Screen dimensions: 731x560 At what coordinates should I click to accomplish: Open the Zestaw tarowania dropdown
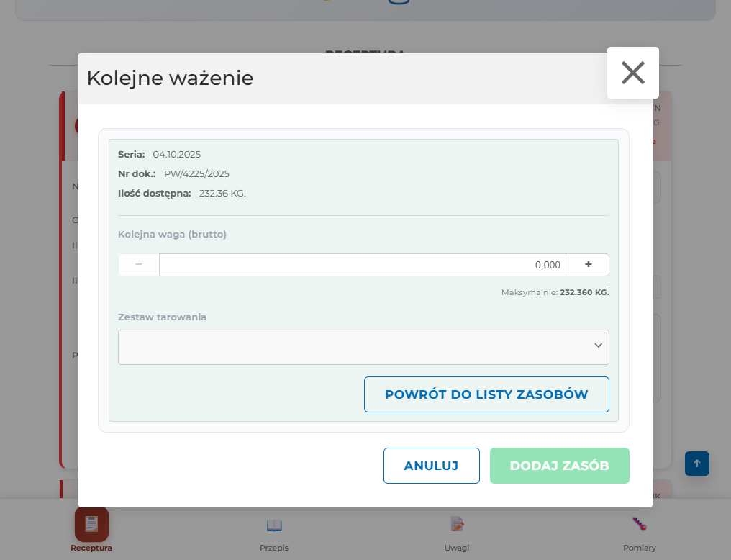363,346
